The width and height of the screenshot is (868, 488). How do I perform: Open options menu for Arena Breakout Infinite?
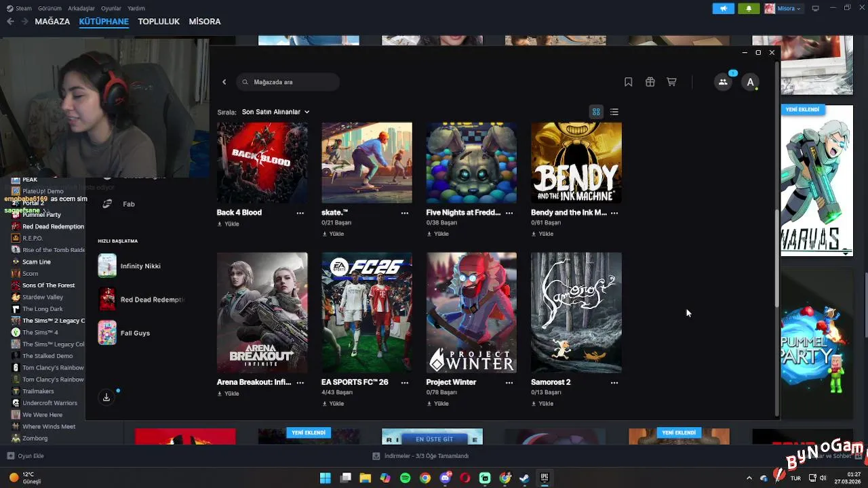click(x=300, y=382)
